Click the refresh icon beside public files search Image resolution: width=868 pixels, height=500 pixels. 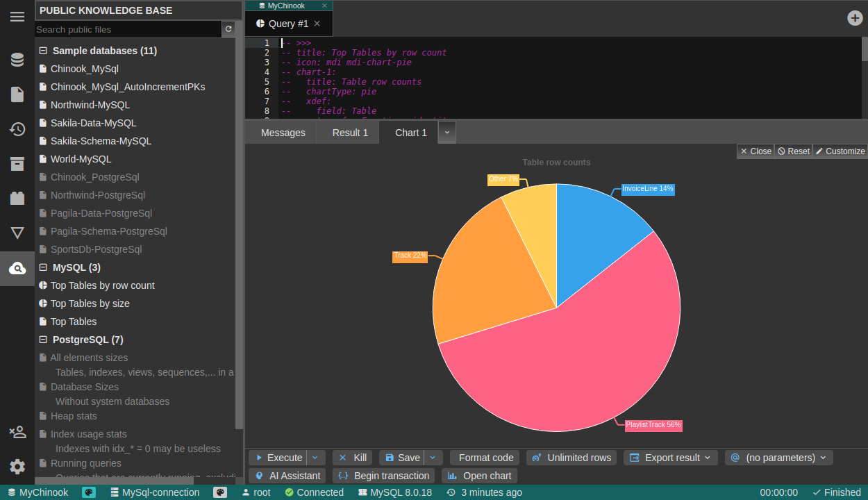[x=228, y=29]
